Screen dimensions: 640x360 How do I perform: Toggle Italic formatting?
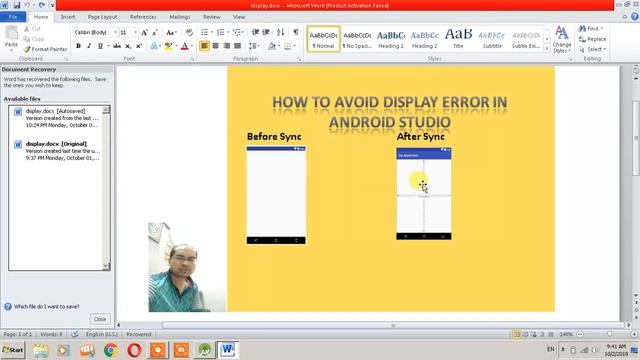(89, 46)
